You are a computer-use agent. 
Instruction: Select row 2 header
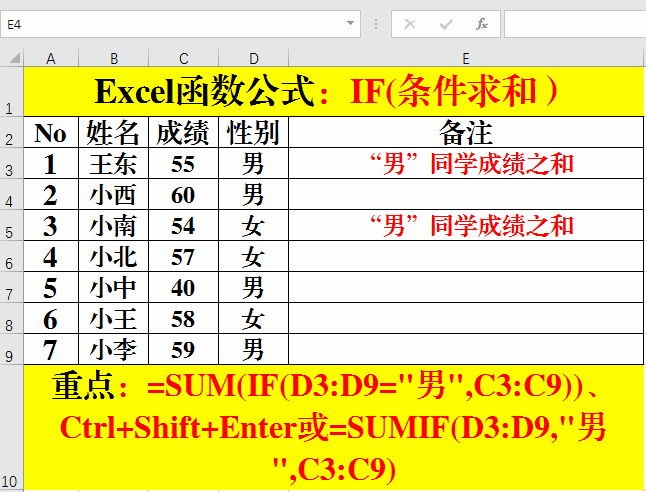coord(12,132)
